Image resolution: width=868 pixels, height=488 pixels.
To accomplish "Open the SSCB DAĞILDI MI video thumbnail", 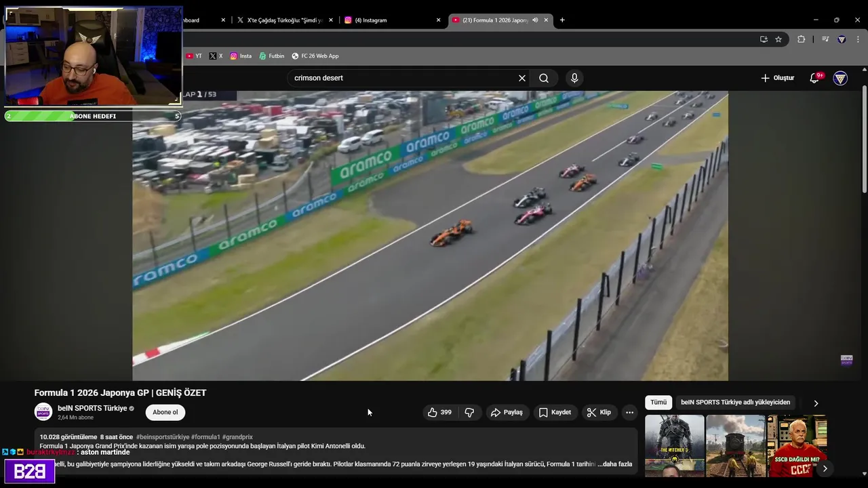I will pyautogui.click(x=797, y=445).
